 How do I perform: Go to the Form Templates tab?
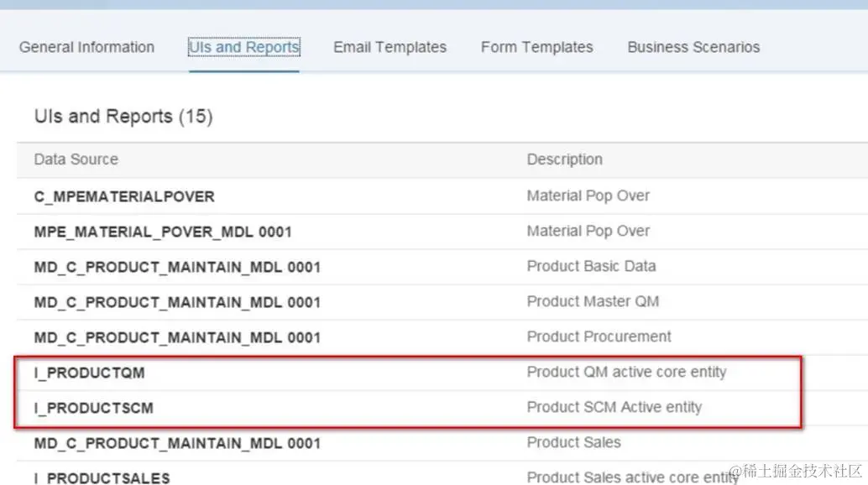(x=536, y=47)
